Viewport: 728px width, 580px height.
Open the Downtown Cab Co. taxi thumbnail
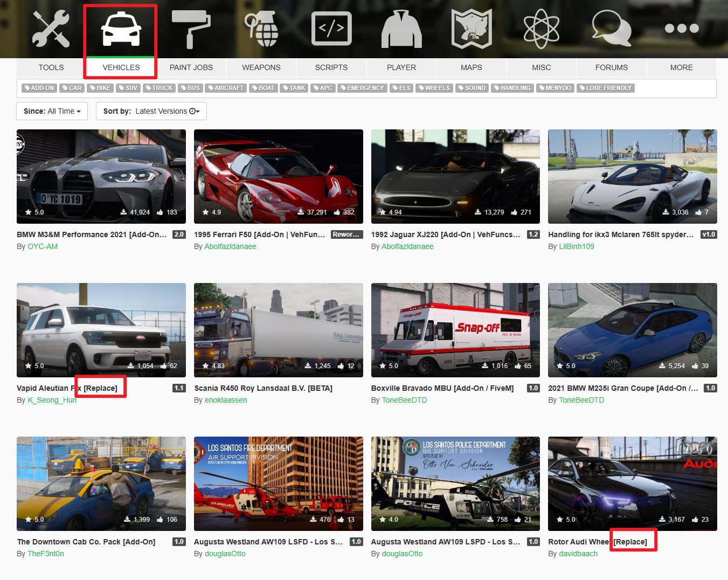click(x=101, y=484)
